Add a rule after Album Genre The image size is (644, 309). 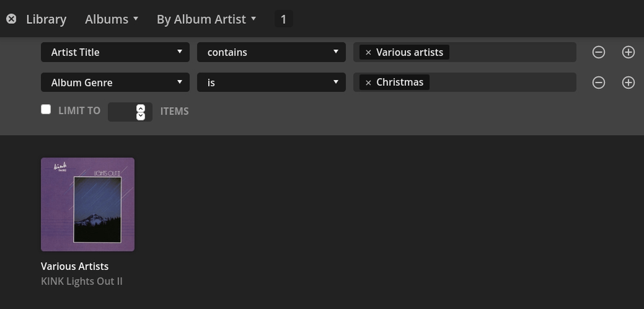click(x=628, y=83)
